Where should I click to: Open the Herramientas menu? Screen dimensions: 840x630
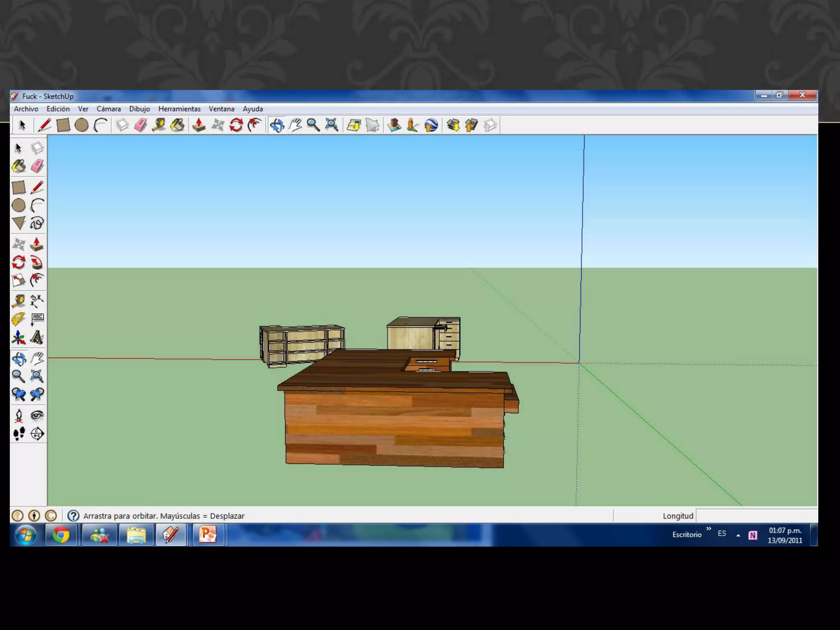[179, 109]
